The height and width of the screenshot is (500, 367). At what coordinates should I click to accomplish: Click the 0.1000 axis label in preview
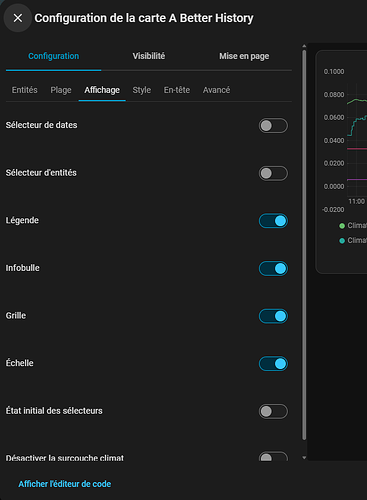[x=334, y=72]
